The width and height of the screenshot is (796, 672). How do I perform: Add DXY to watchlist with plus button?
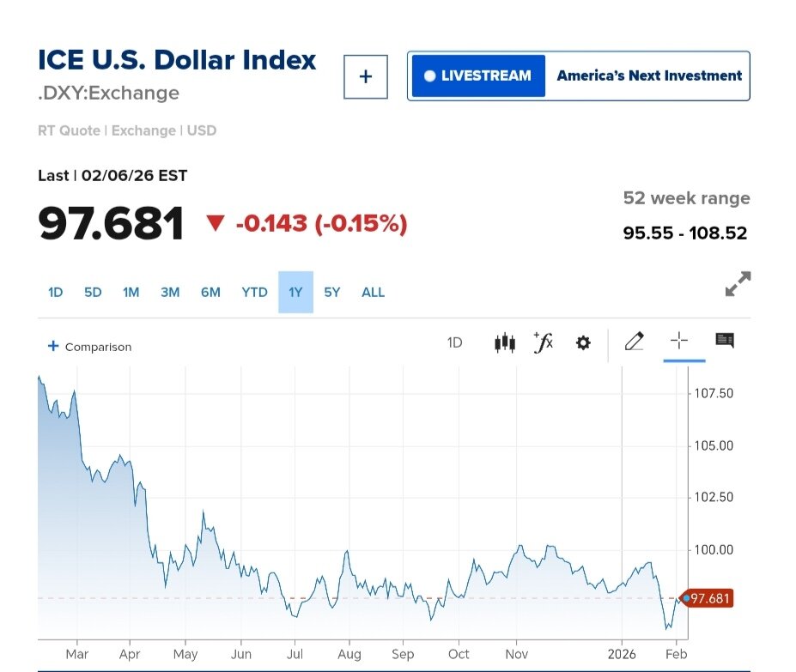point(366,76)
